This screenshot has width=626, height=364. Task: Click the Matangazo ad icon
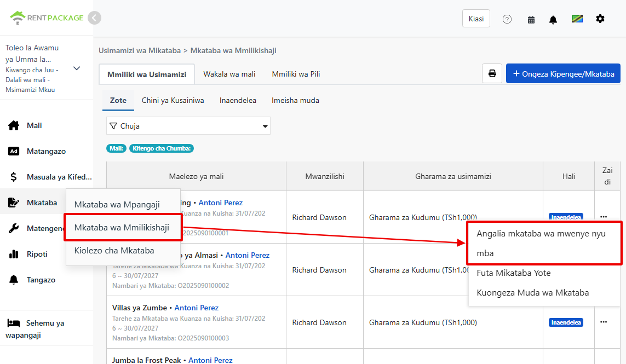[14, 151]
